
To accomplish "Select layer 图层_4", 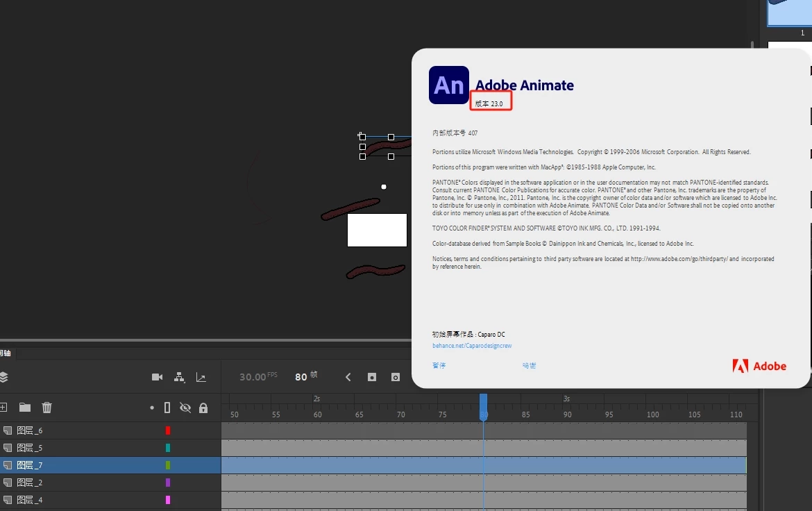I will pos(30,500).
